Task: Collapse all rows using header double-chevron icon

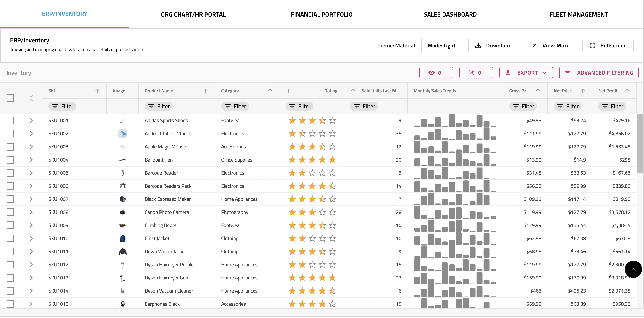Action: [x=31, y=98]
